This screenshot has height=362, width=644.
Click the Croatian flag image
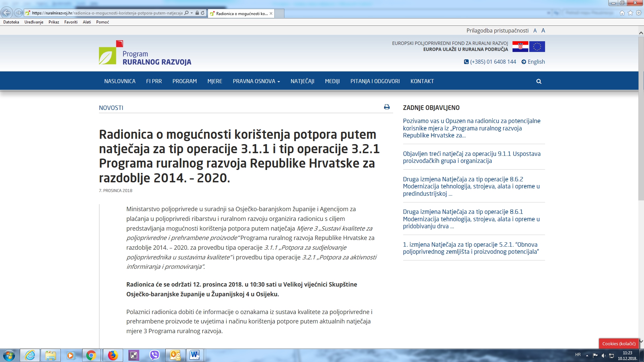520,47
